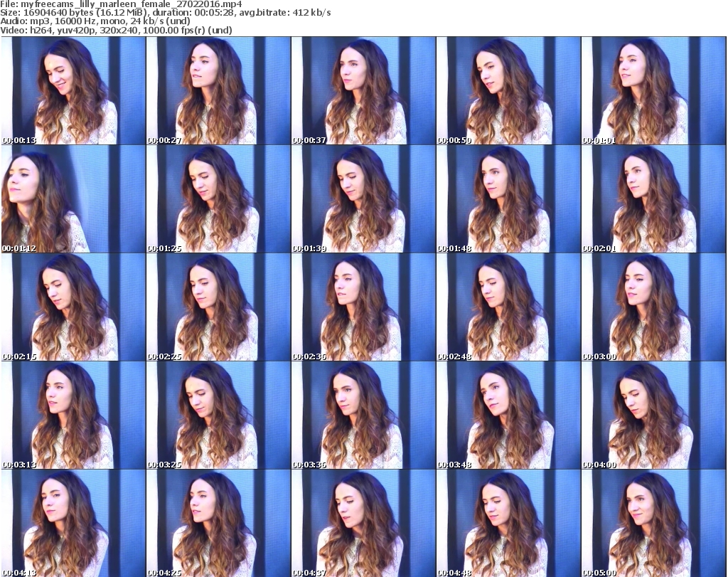The height and width of the screenshot is (577, 728).
Task: Open the frame at 00:03:25
Action: point(219,415)
